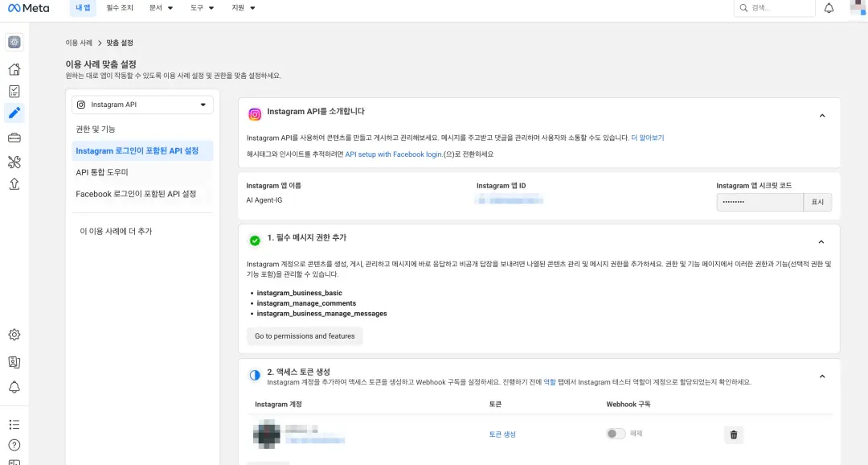The height and width of the screenshot is (465, 868).
Task: Click instagram_business_basic permission text
Action: (300, 293)
